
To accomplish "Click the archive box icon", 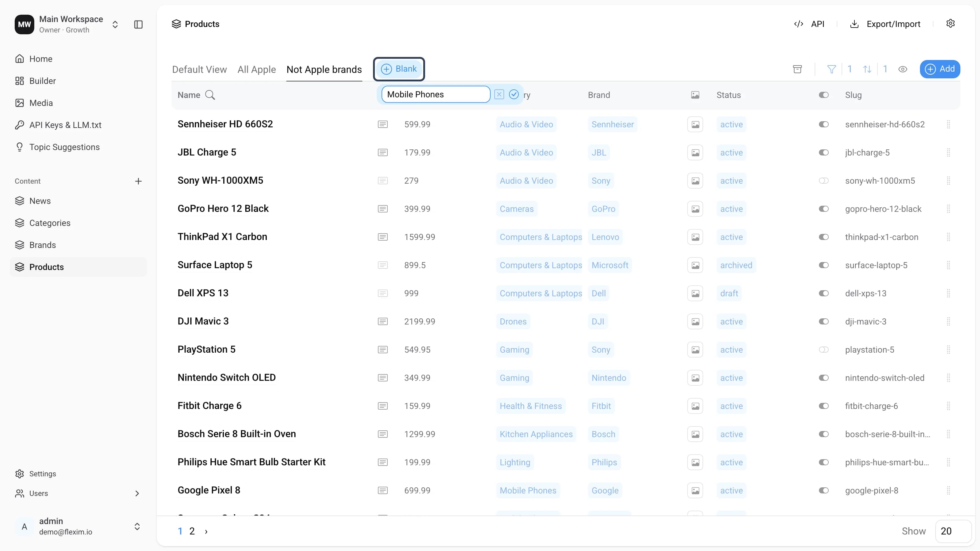I will [797, 69].
